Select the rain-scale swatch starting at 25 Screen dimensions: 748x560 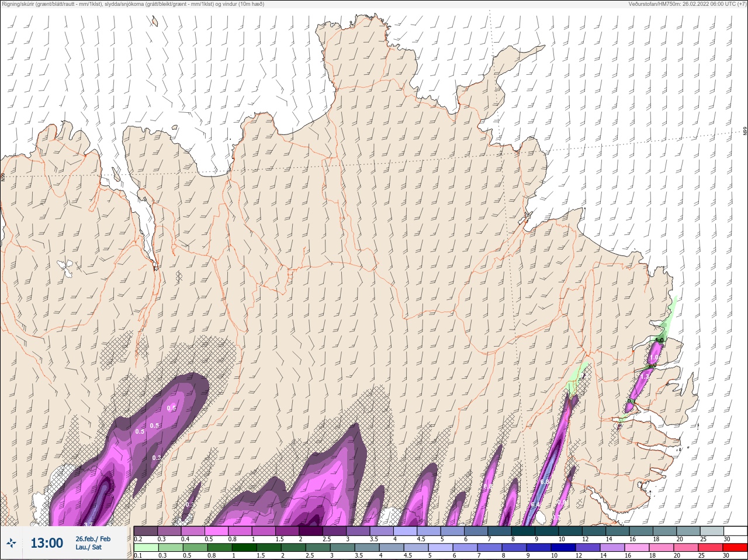pyautogui.click(x=712, y=548)
